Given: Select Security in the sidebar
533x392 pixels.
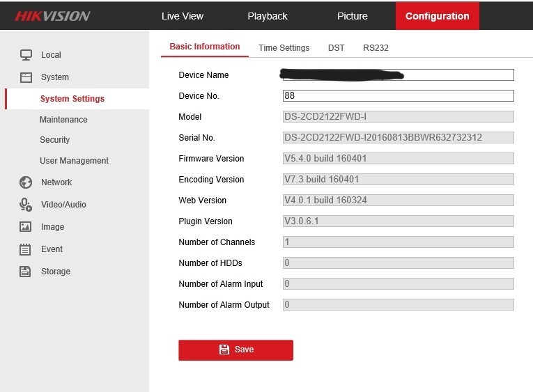Looking at the screenshot, I should click(55, 140).
